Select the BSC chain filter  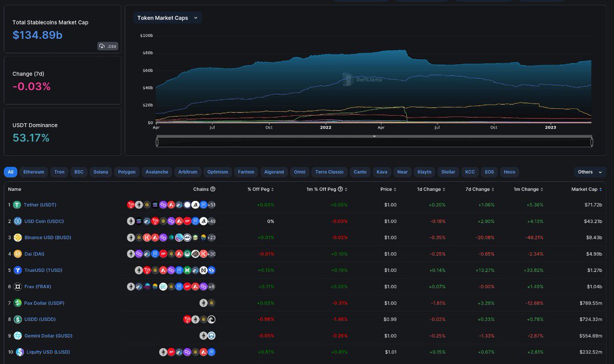tap(79, 172)
